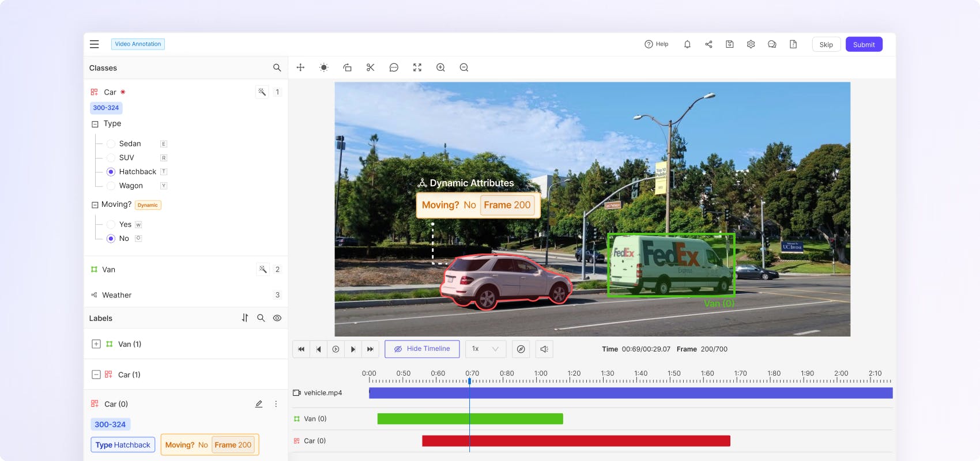Click the red Car (0) timeline bar
980x461 pixels.
(576, 441)
